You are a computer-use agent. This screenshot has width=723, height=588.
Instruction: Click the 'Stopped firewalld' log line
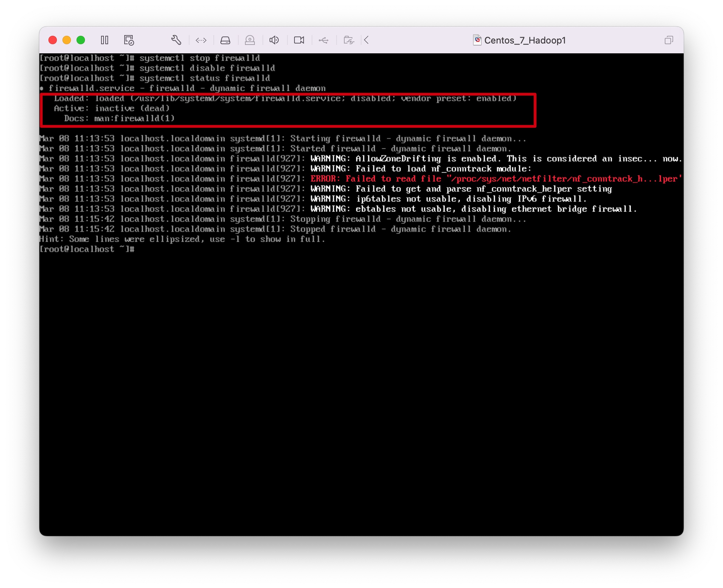point(276,229)
